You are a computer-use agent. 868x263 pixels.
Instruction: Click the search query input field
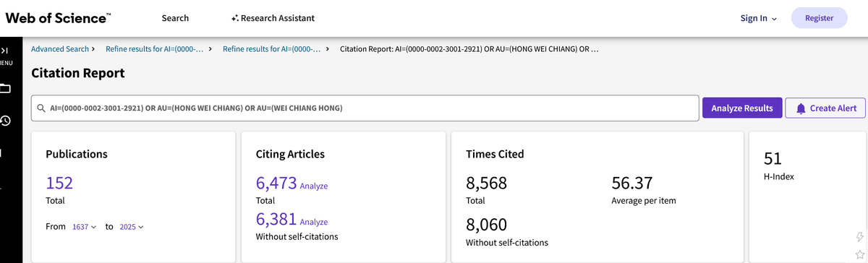(365, 108)
